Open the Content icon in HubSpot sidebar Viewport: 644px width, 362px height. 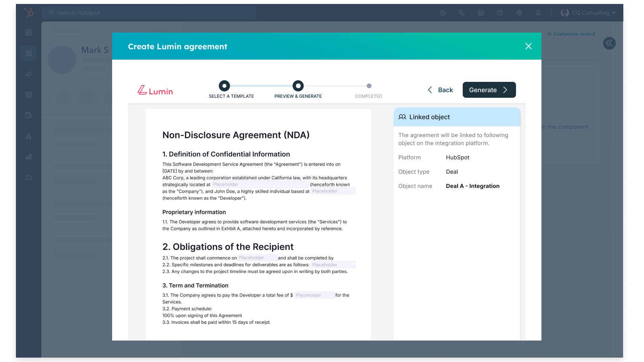point(29,95)
